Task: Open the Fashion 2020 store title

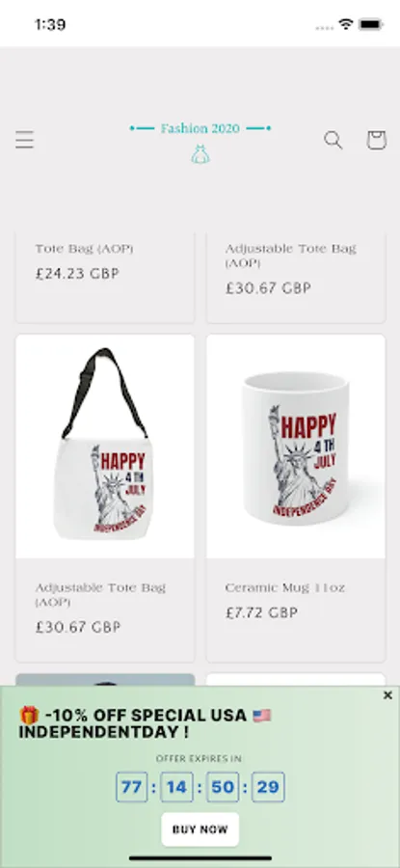Action: (x=200, y=128)
